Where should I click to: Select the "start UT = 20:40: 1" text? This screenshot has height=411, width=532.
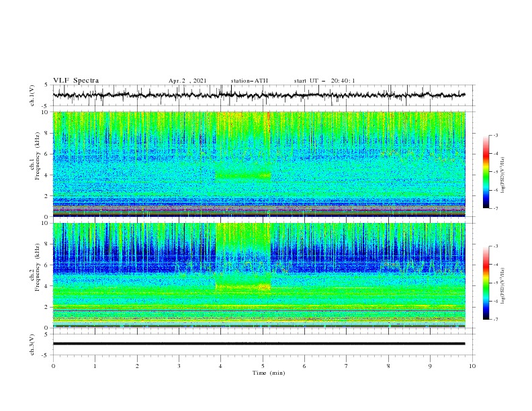tap(324, 81)
